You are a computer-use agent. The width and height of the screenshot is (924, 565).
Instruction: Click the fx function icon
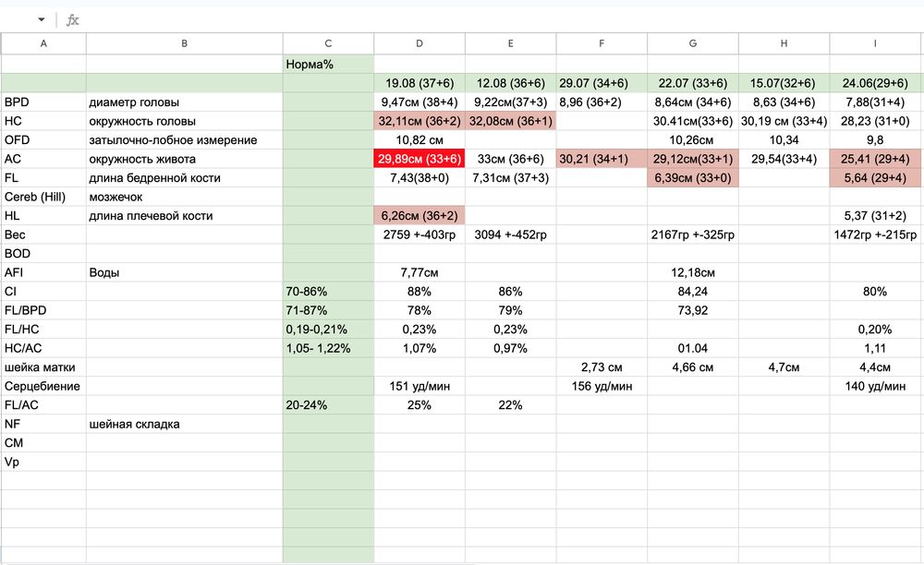73,19
